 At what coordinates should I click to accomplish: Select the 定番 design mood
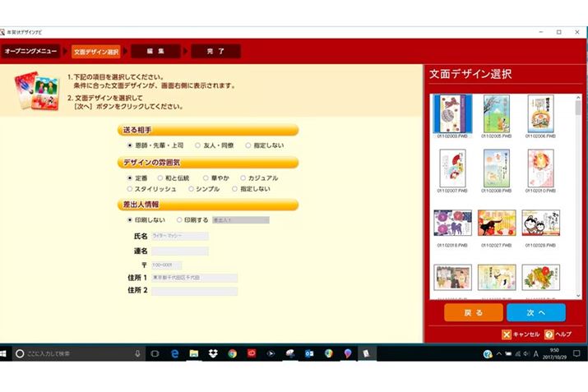pyautogui.click(x=130, y=178)
